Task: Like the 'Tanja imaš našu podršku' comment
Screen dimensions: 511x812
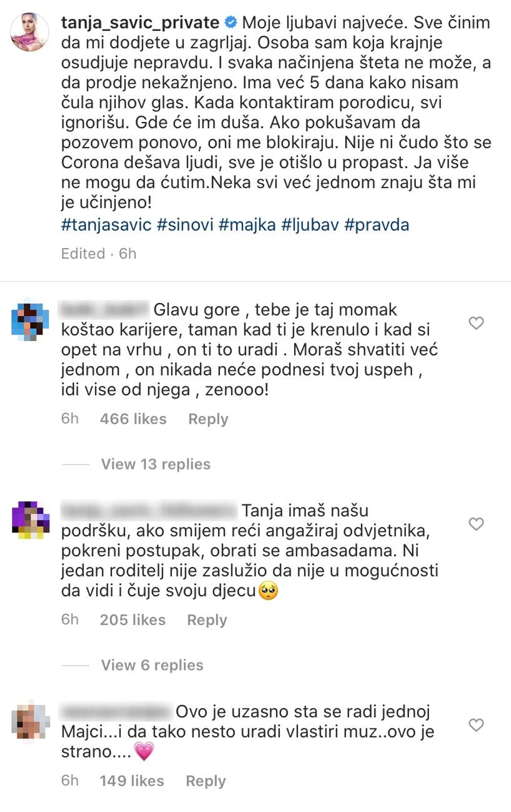Action: [x=476, y=524]
